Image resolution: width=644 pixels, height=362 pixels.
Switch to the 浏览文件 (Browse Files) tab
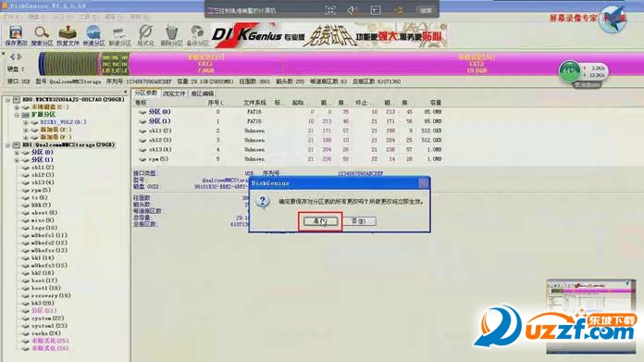174,94
